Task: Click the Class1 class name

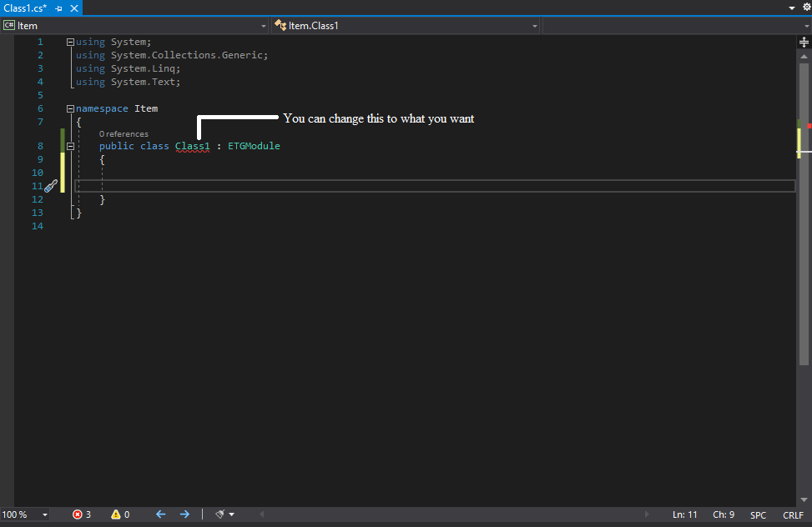Action: point(193,146)
